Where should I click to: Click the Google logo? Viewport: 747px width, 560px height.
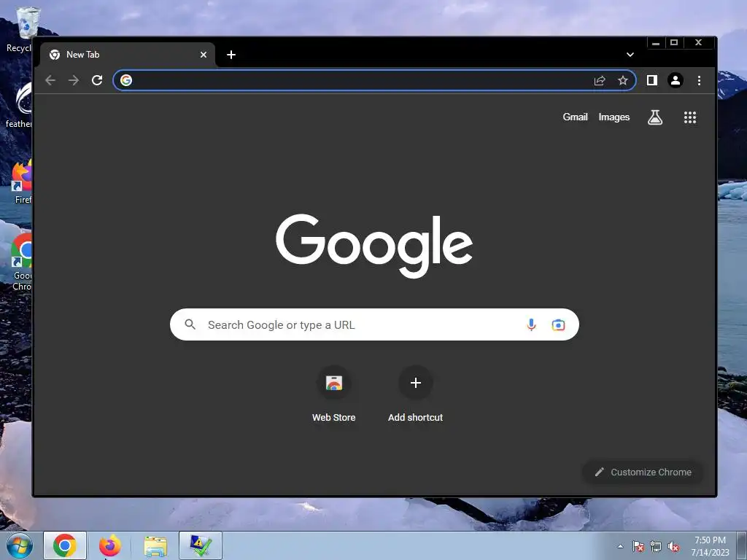374,246
